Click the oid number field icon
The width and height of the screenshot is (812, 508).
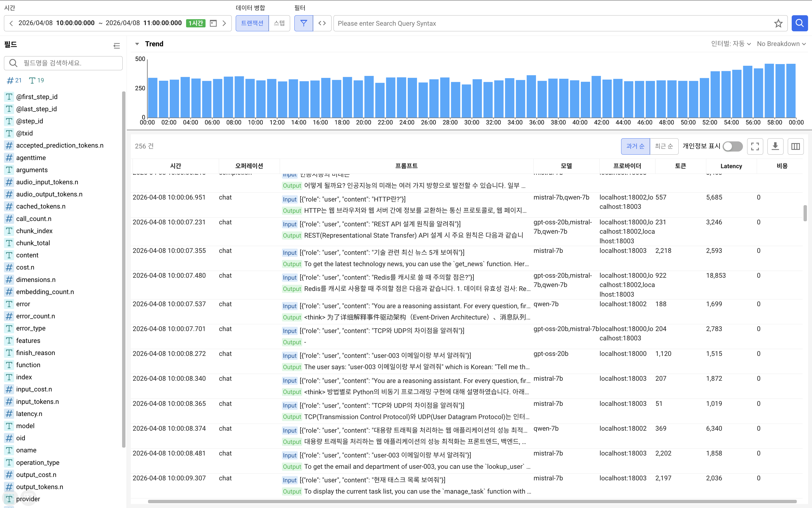coord(9,438)
